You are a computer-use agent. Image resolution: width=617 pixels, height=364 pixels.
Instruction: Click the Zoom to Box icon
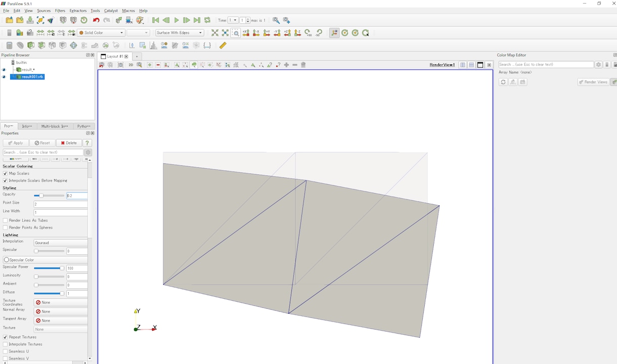click(236, 33)
